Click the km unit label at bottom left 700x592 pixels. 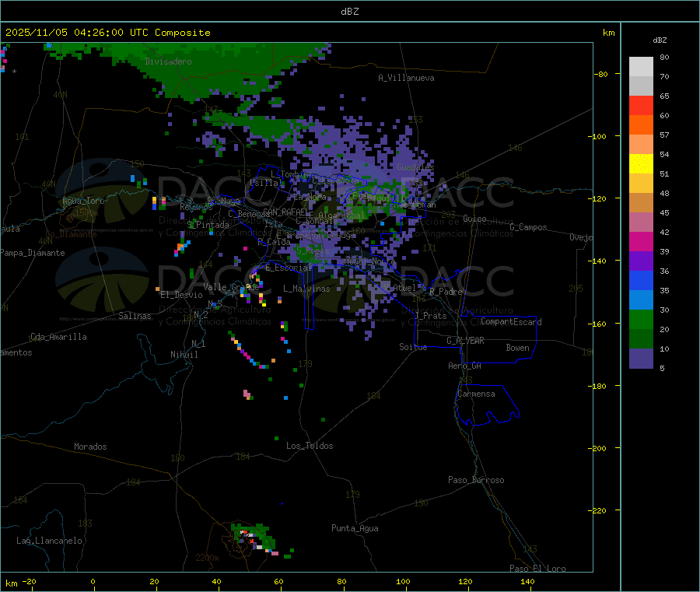point(11,583)
